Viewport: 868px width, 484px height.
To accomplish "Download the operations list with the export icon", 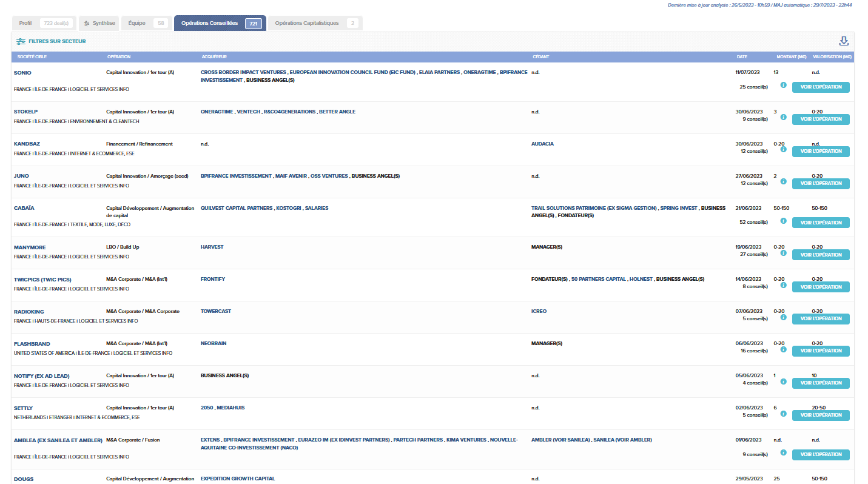I will click(x=843, y=41).
